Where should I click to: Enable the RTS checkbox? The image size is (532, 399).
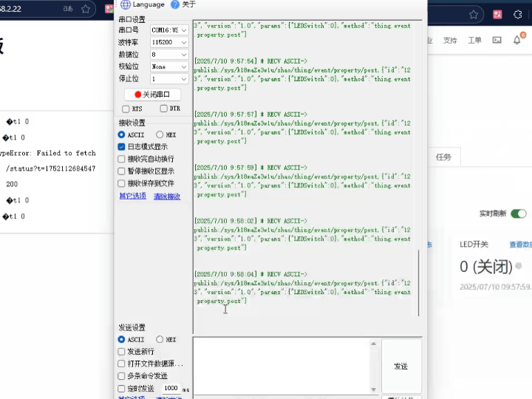click(126, 109)
